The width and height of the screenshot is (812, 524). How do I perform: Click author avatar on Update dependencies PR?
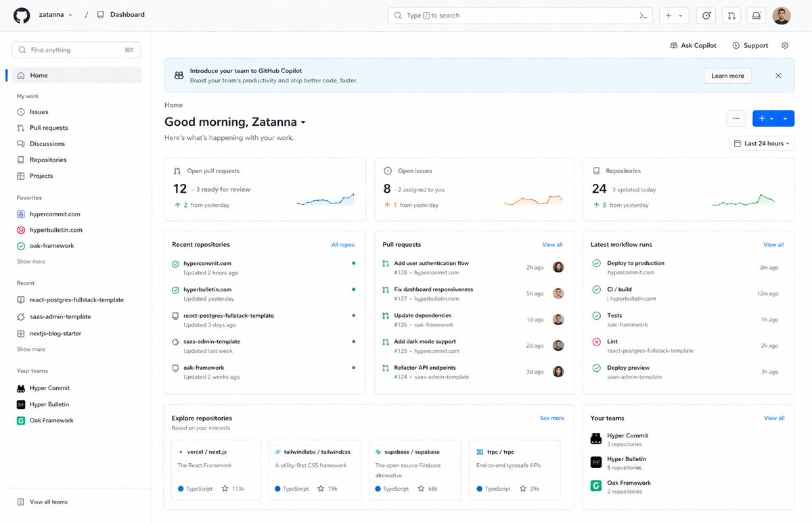click(x=558, y=319)
